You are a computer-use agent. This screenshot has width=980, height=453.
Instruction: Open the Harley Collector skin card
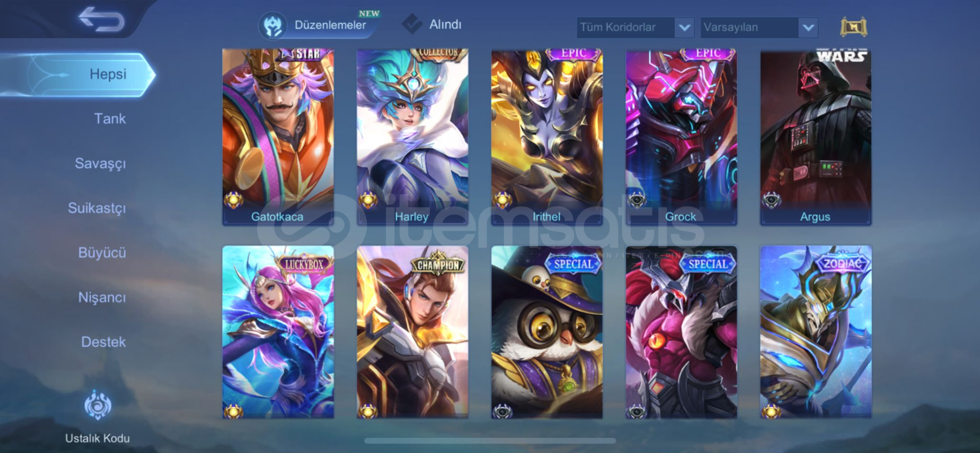tap(412, 137)
